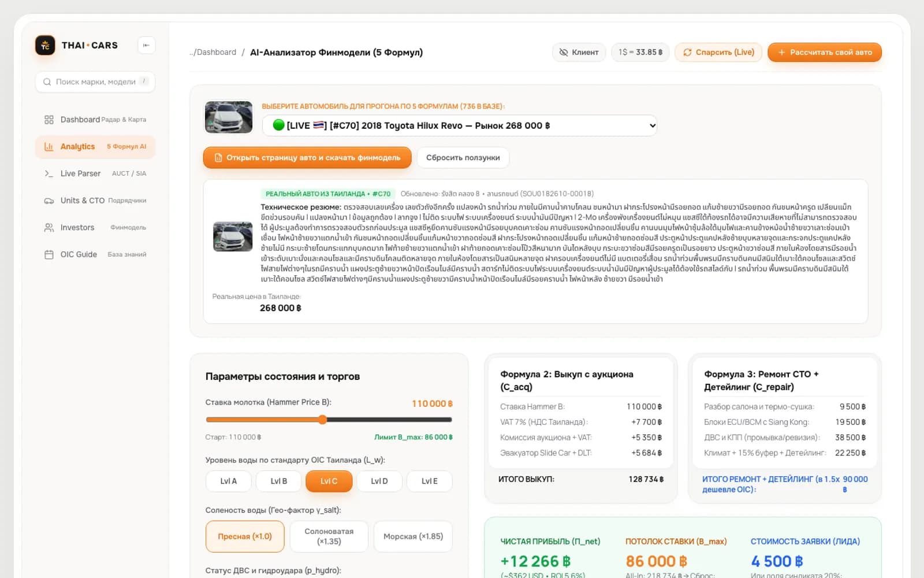Select water level Lvl D
The width and height of the screenshot is (924, 578).
379,481
